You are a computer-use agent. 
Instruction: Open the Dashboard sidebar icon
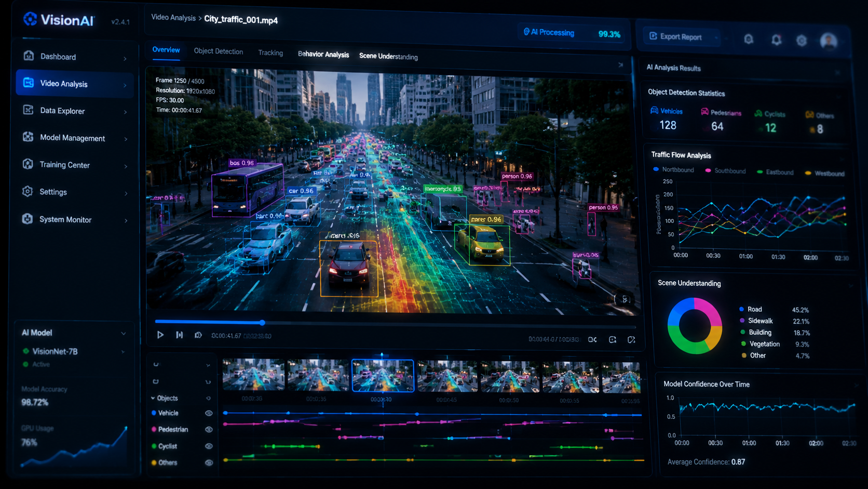point(29,56)
